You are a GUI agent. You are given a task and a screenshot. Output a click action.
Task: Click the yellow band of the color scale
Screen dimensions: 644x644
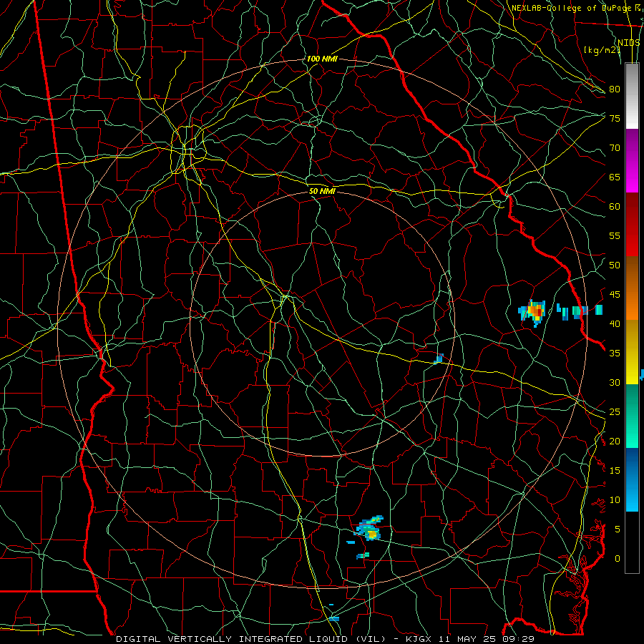[x=632, y=352]
